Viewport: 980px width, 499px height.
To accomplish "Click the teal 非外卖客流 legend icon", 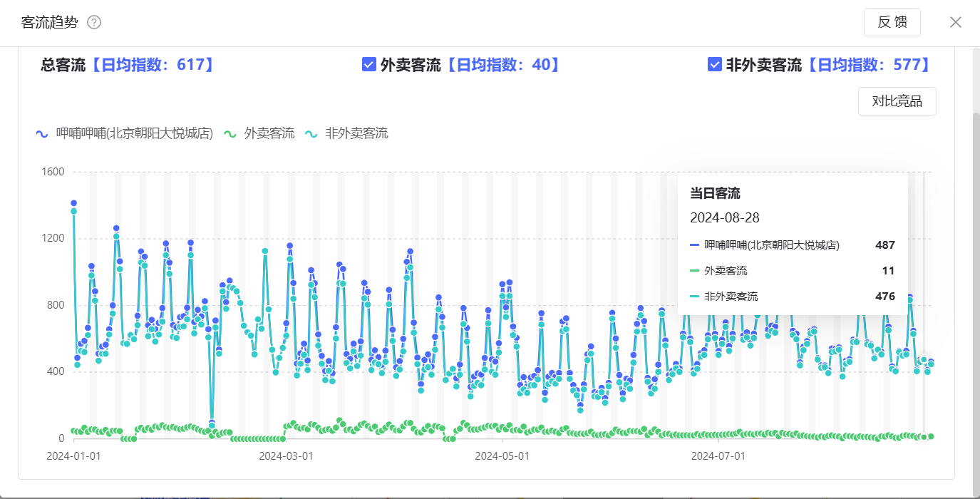I will [311, 133].
